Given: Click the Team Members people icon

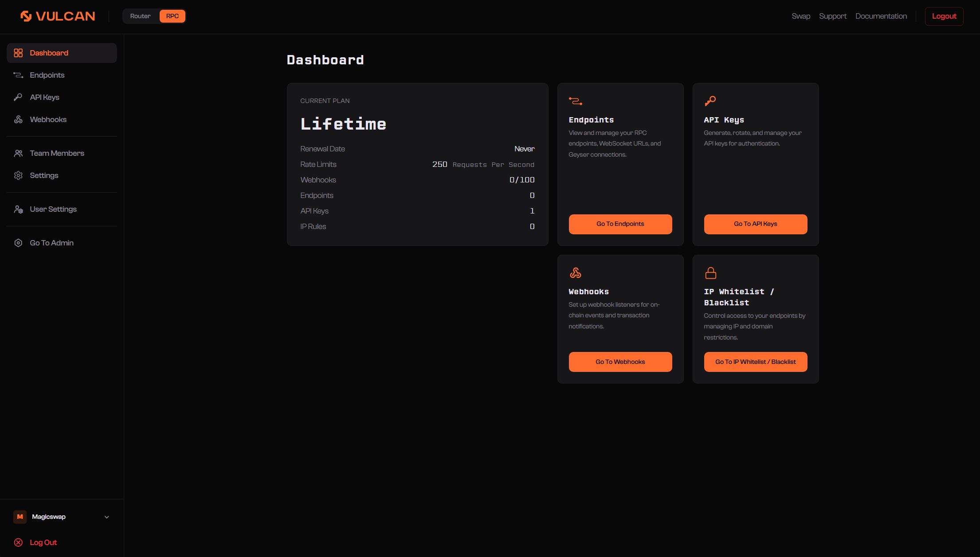Looking at the screenshot, I should [x=18, y=153].
